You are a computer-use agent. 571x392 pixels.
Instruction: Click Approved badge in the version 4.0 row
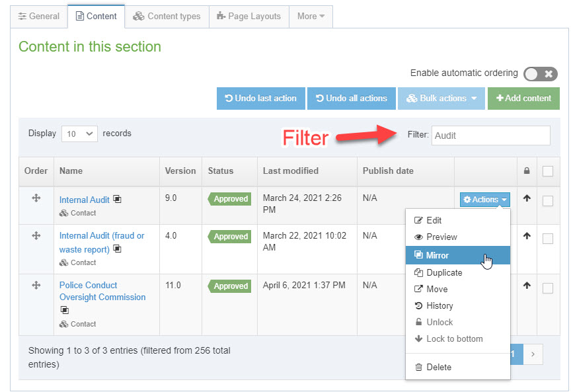229,237
